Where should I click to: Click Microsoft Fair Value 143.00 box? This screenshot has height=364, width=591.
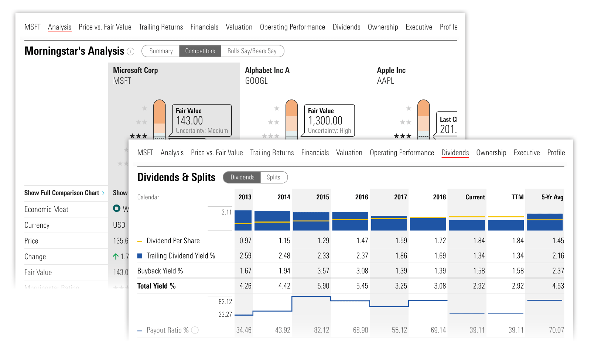click(202, 120)
